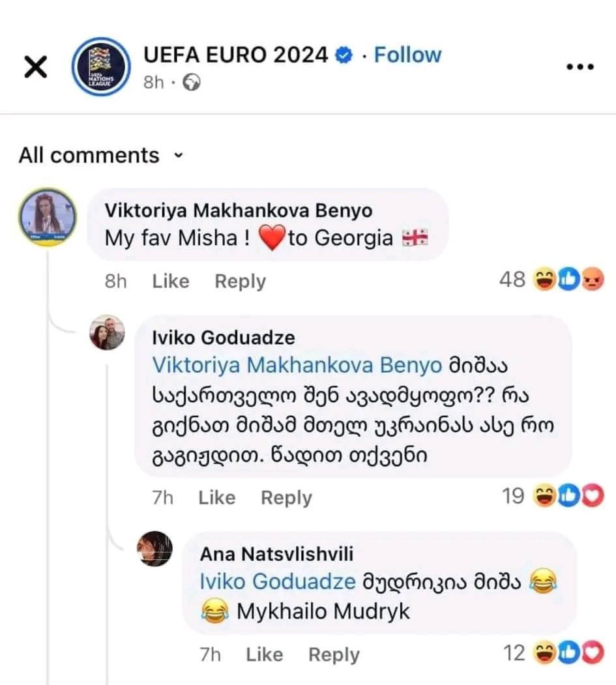616x685 pixels.
Task: Click the public globe privacy icon
Action: (193, 83)
